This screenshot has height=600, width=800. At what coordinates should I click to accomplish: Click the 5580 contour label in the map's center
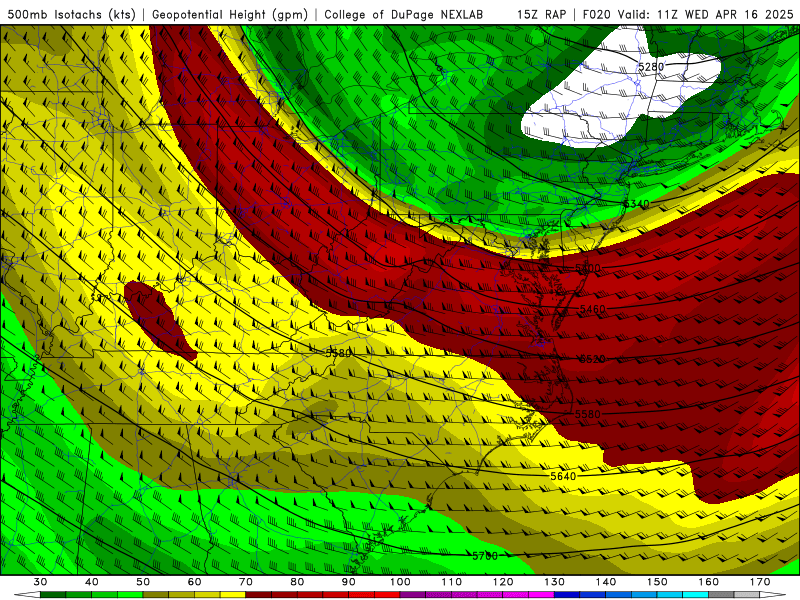(x=339, y=353)
